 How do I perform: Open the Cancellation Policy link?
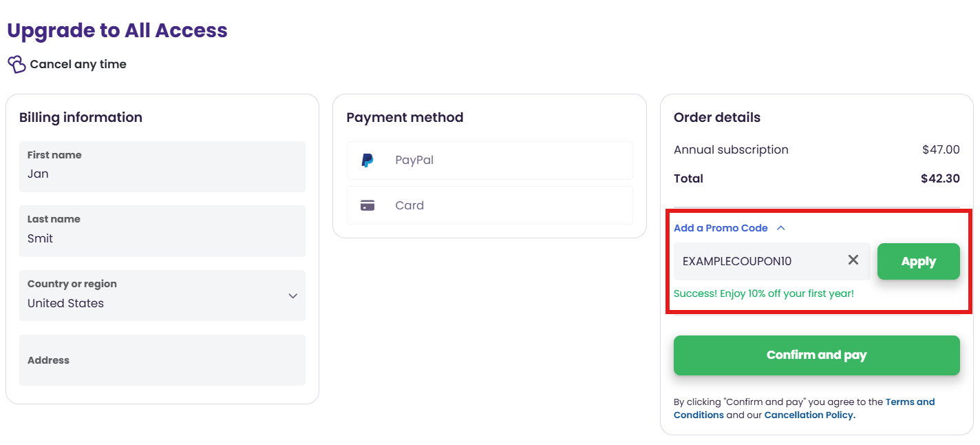tap(809, 415)
